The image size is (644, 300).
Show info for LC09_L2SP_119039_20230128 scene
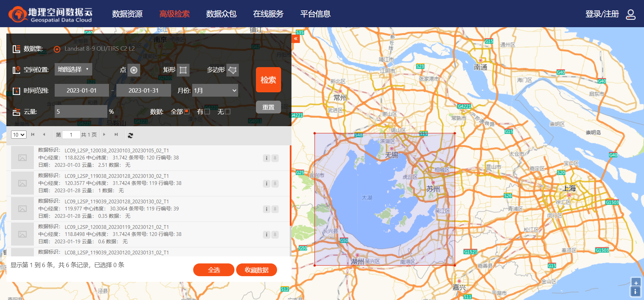267,209
